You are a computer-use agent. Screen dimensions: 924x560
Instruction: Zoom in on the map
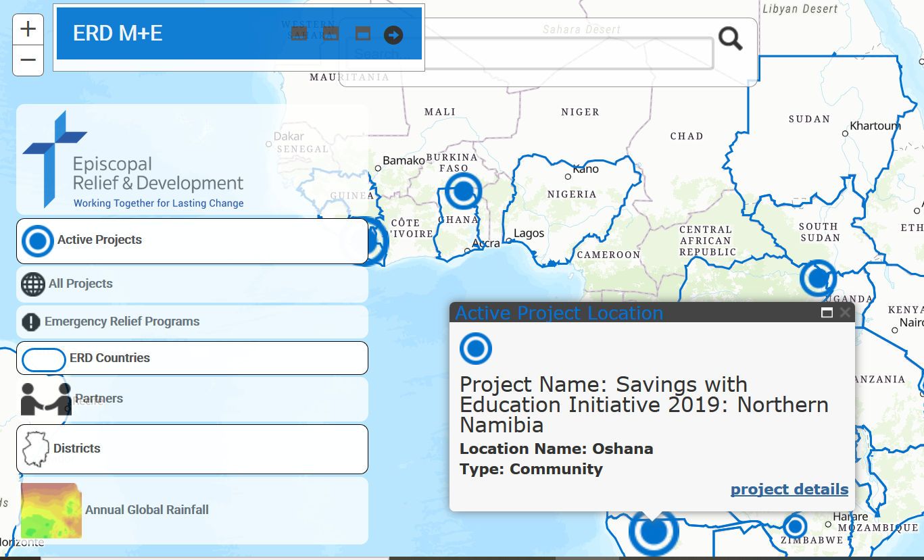click(x=28, y=30)
